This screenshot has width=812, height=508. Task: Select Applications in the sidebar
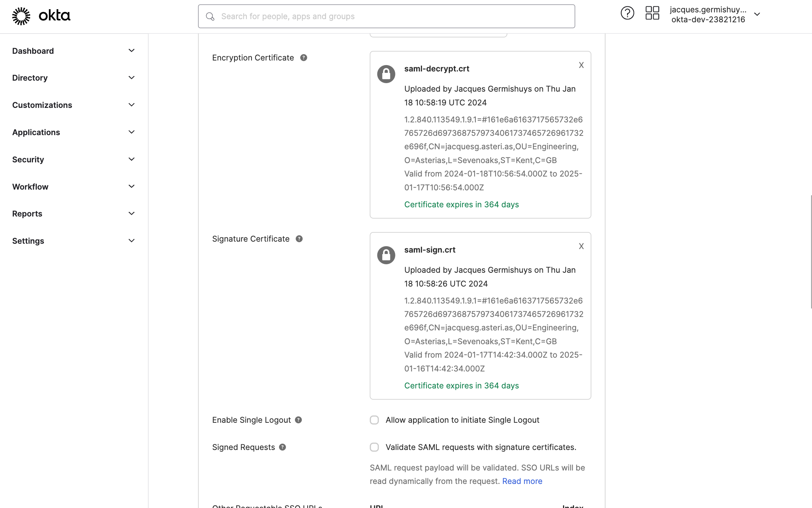[x=36, y=132]
